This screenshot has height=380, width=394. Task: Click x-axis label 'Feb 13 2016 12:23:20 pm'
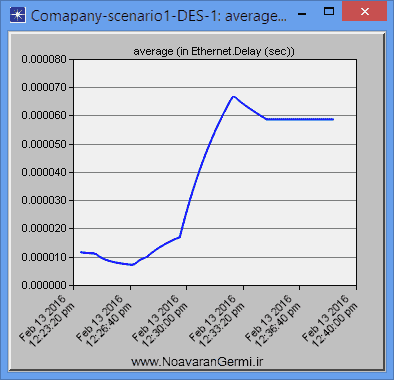click(47, 320)
